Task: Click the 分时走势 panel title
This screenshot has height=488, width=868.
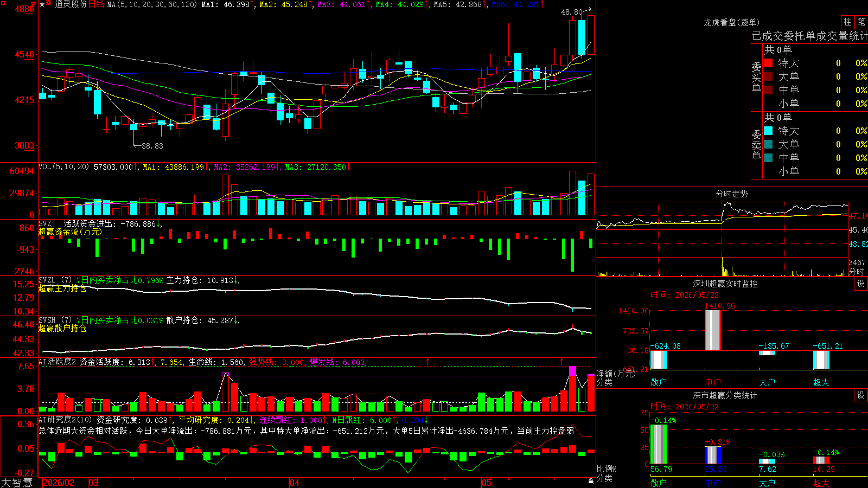Action: click(x=731, y=194)
